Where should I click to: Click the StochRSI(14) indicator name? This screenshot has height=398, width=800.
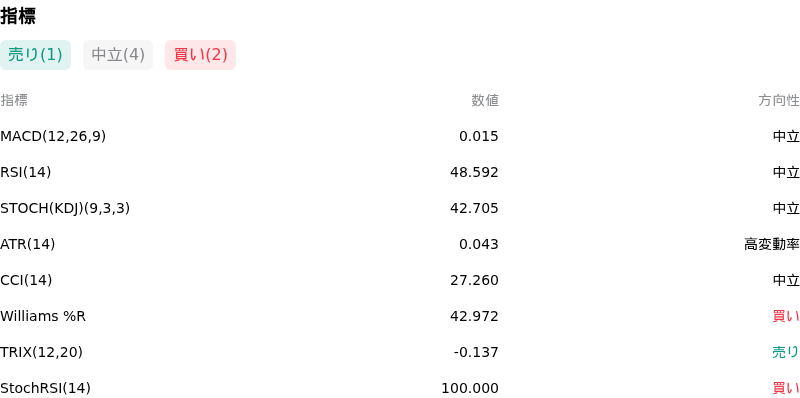coord(45,388)
